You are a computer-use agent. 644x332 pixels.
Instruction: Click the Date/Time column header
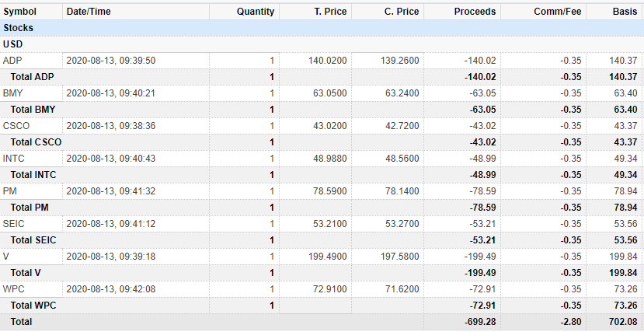tap(89, 12)
